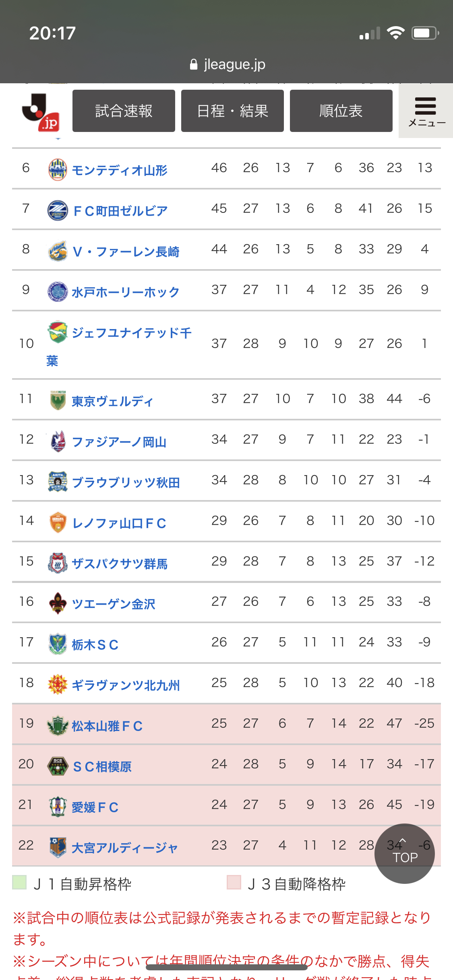This screenshot has height=980, width=453.
Task: Tap the pink J3自動降格枠 legend swatch
Action: point(234,882)
